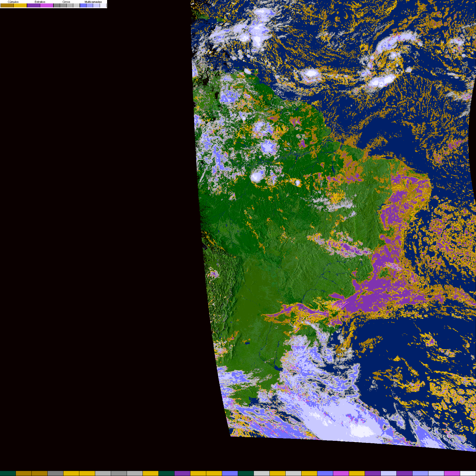Pick the lightest grey Cirros legend swatch
Image resolution: width=476 pixels, height=476 pixels.
click(76, 5)
